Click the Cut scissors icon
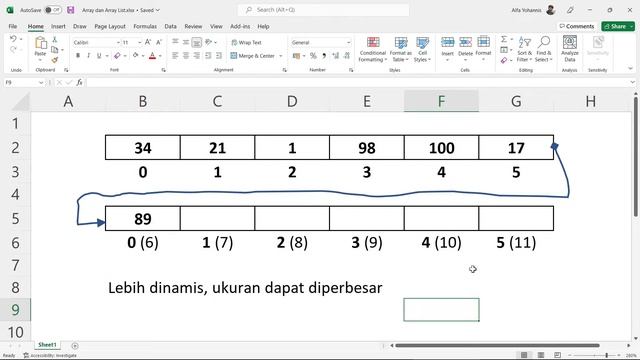This screenshot has width=640, height=360. 55,40
